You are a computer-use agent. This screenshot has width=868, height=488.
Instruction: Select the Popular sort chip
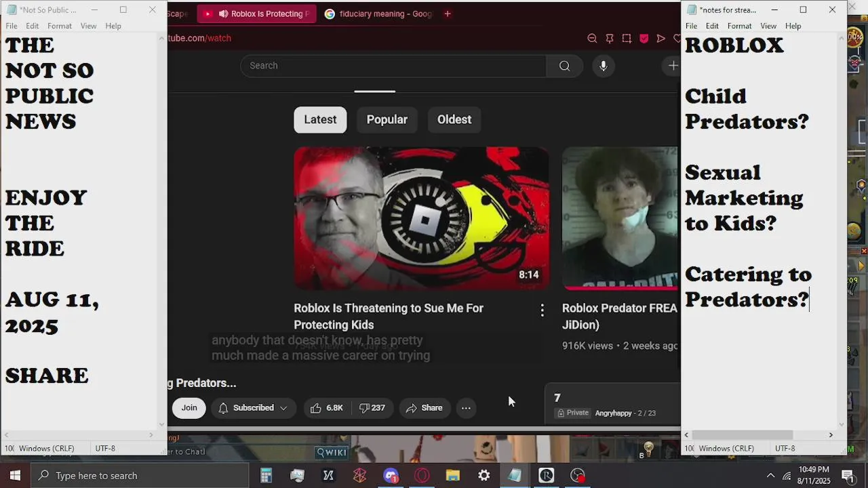click(x=387, y=119)
